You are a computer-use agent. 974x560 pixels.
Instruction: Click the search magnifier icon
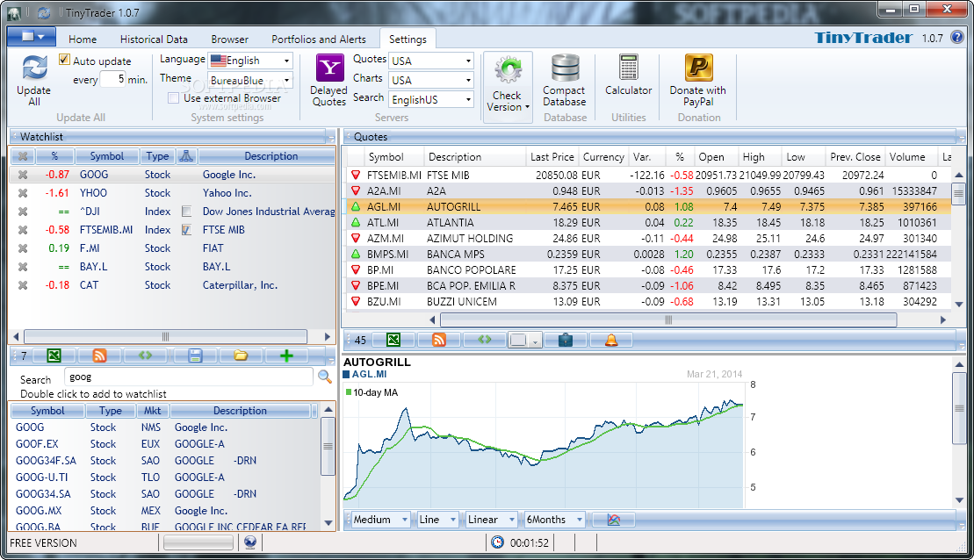324,377
